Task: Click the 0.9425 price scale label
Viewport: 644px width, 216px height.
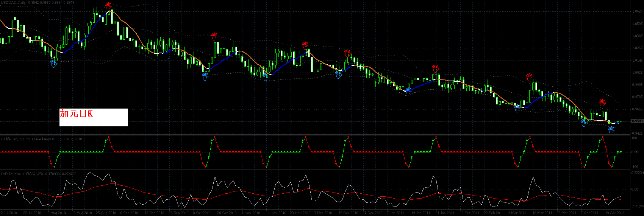Action: pyautogui.click(x=637, y=133)
